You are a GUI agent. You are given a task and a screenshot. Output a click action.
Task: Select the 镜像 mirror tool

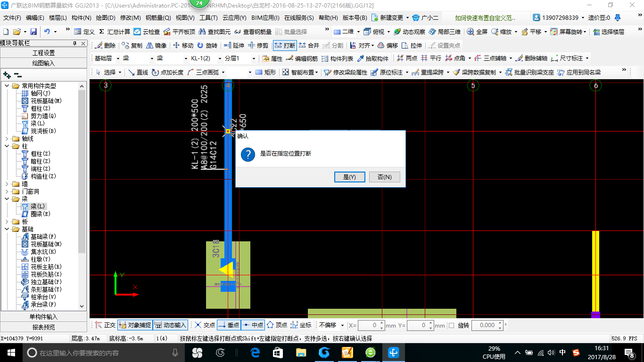(157, 46)
